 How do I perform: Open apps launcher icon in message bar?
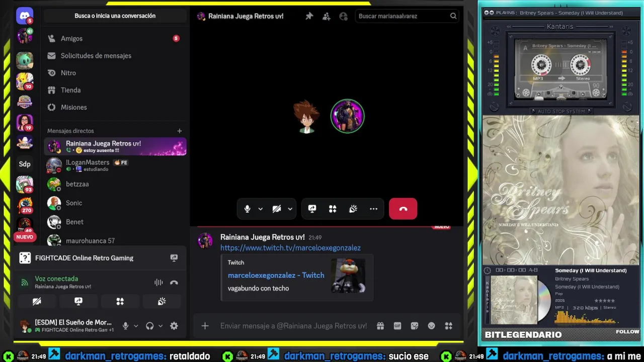tap(449, 326)
